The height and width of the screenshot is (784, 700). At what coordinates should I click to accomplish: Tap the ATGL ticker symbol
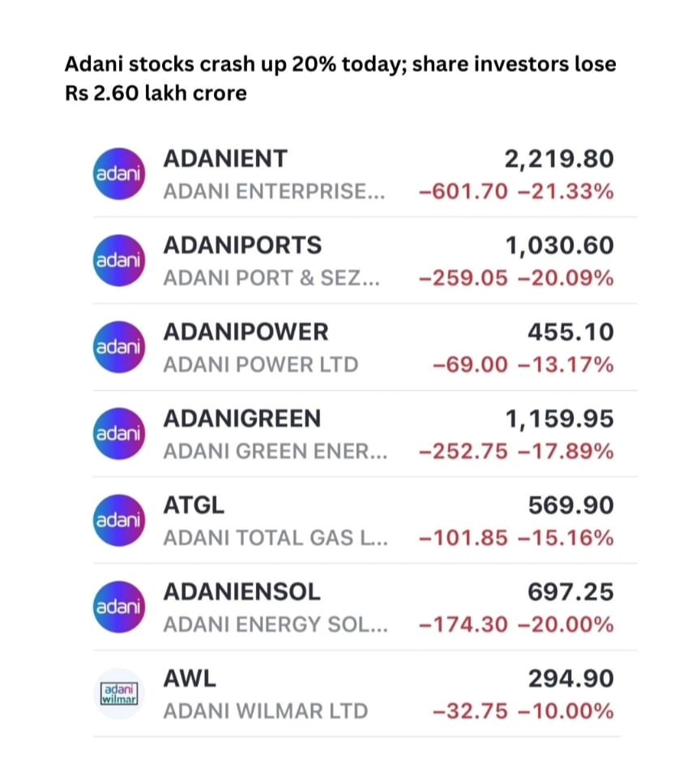pos(194,505)
